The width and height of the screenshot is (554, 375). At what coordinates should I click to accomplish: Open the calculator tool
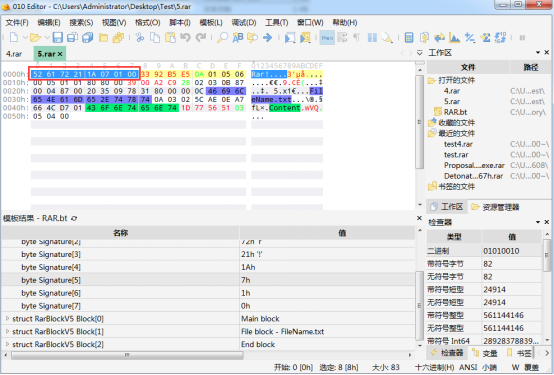(x=409, y=37)
